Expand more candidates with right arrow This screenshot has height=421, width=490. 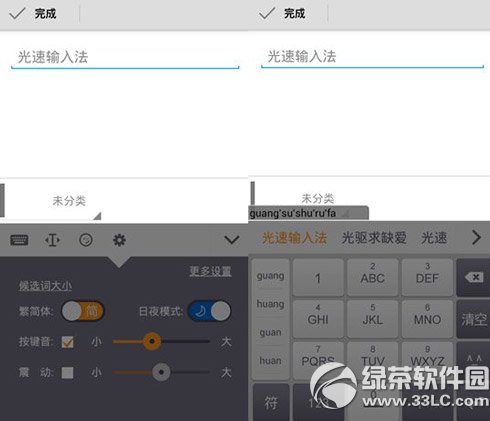point(476,238)
